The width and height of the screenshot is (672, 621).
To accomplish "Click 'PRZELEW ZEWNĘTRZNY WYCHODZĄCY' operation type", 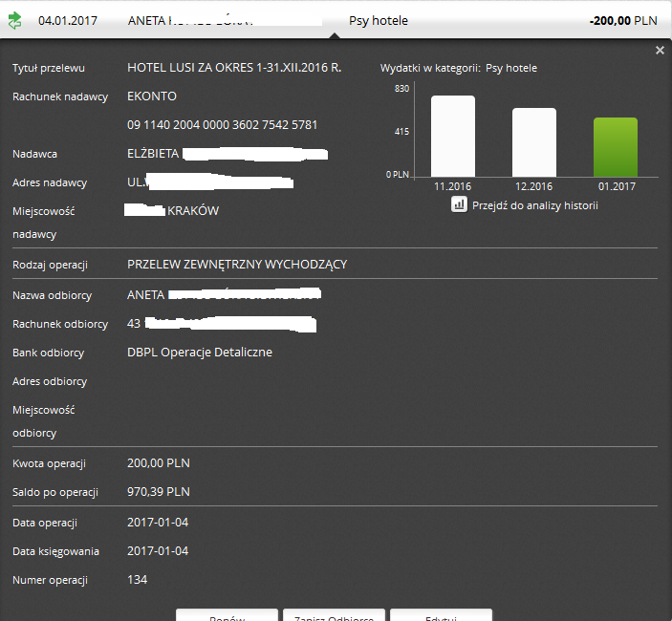I will [237, 265].
